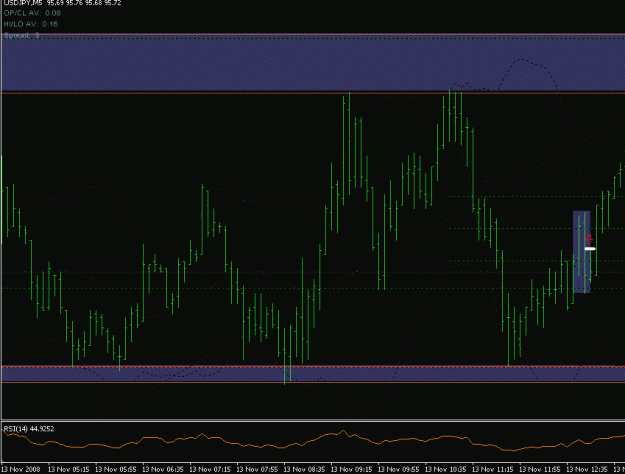Click the USDJPY,M5 chart title text
Screen dimensions: 625x474
click(23, 3)
